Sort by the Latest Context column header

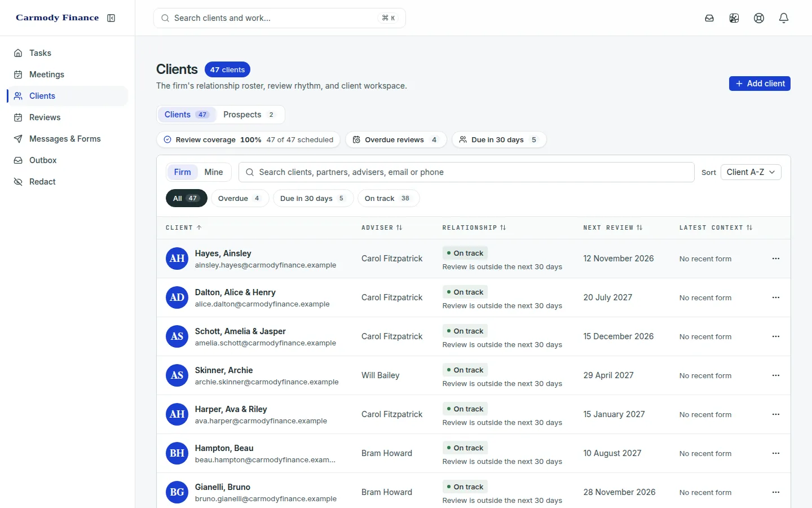coord(716,227)
